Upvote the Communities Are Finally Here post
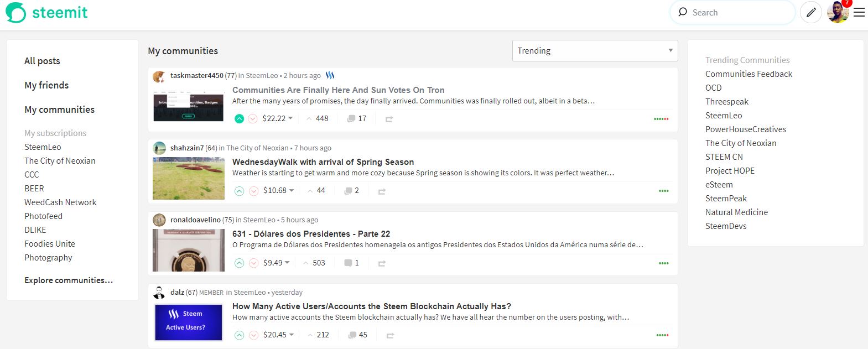Image resolution: width=868 pixels, height=349 pixels. 239,119
